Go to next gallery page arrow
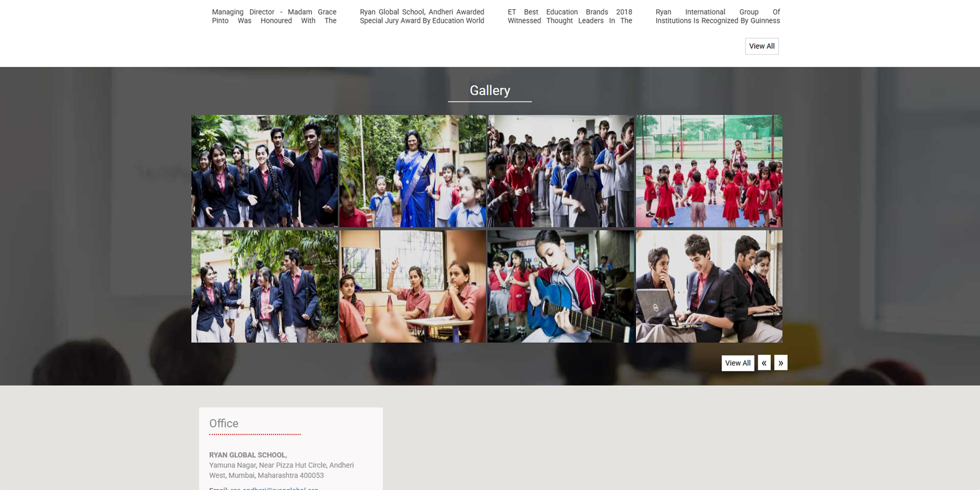 pyautogui.click(x=781, y=363)
